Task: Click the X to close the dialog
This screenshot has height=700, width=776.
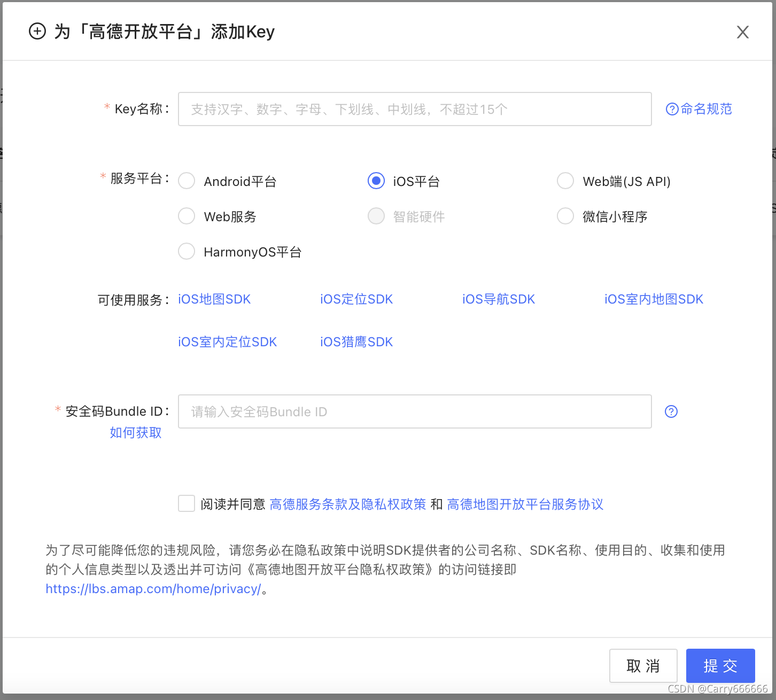Action: [743, 32]
